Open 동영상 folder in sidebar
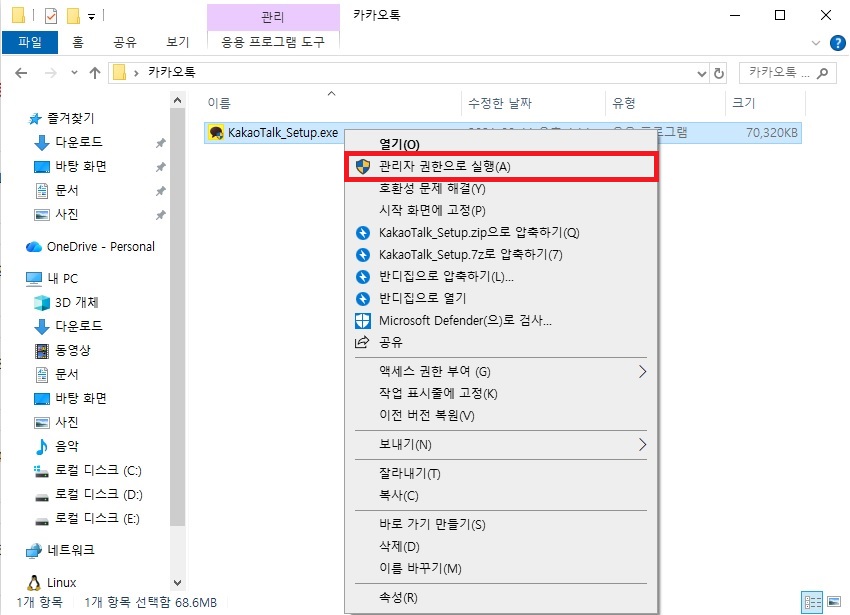This screenshot has width=850, height=615. (62, 350)
